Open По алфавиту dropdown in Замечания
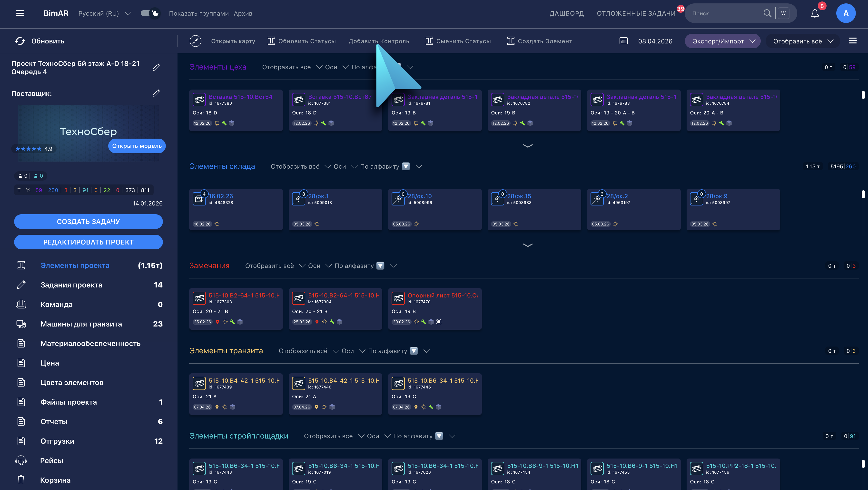Viewport: 868px width, 490px height. (365, 266)
